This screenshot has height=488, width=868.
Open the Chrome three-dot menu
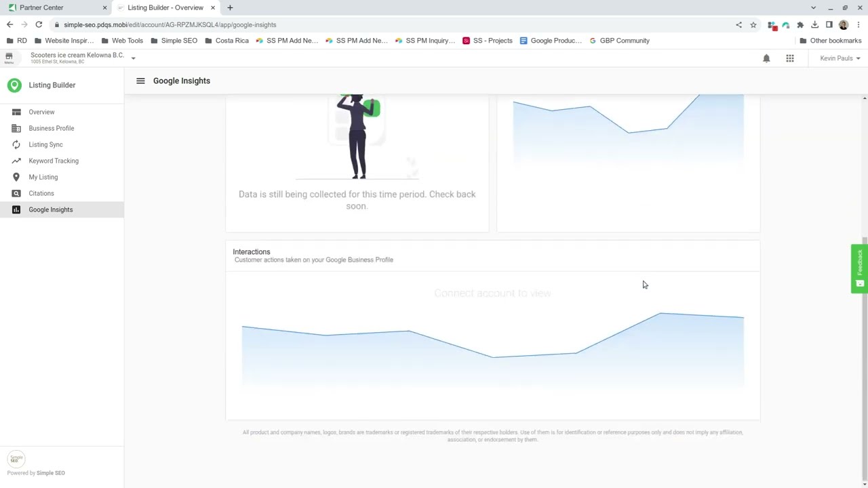pos(859,25)
